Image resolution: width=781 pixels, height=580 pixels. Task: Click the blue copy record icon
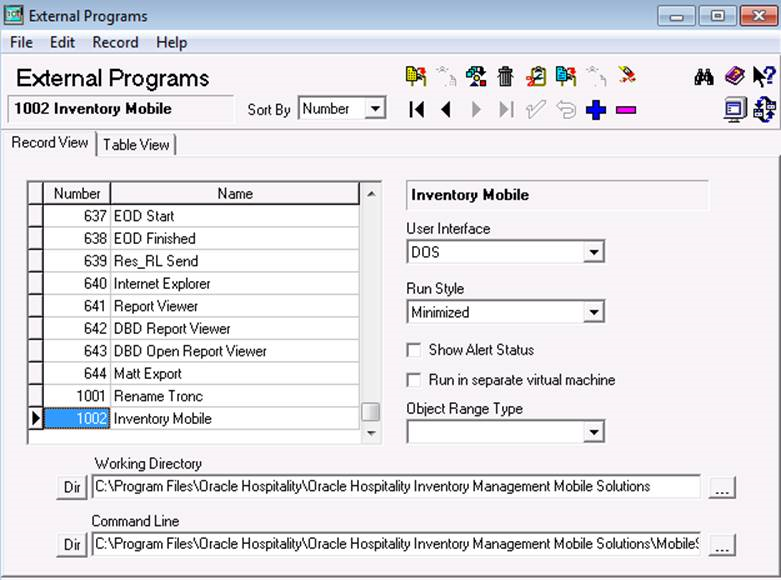click(566, 76)
